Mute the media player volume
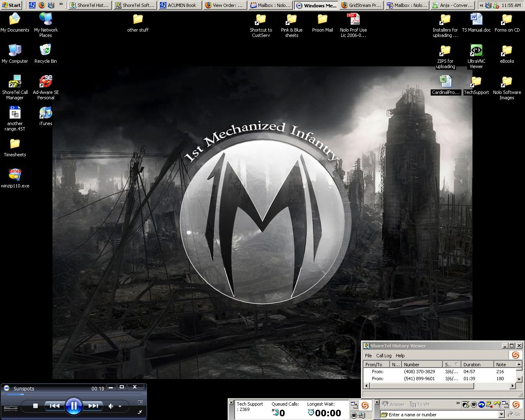 (110, 406)
